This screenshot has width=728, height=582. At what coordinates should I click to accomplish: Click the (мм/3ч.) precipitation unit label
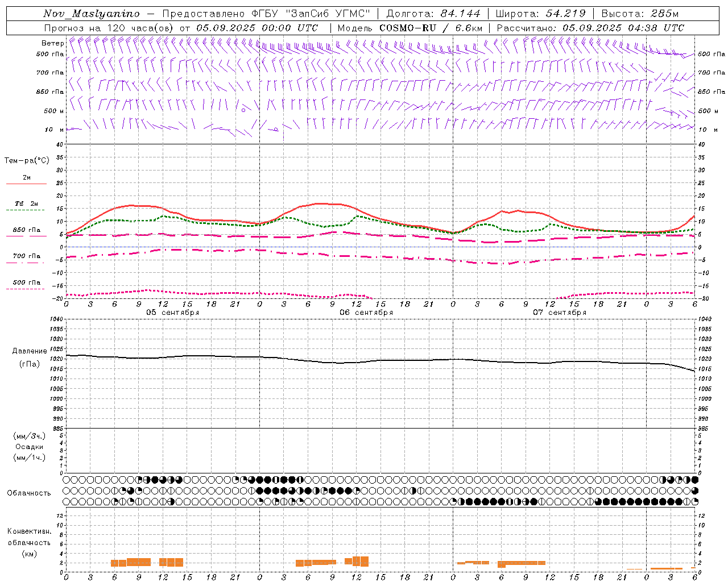tap(30, 436)
